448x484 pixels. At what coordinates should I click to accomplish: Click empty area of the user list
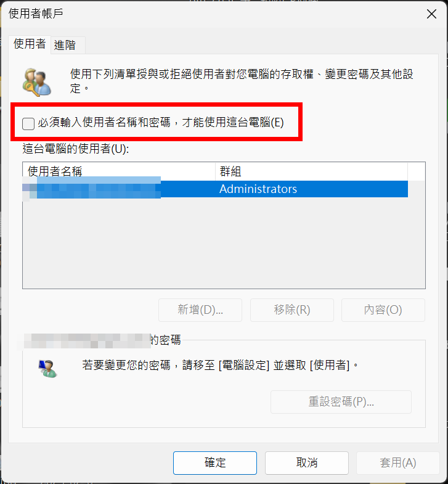pyautogui.click(x=224, y=244)
